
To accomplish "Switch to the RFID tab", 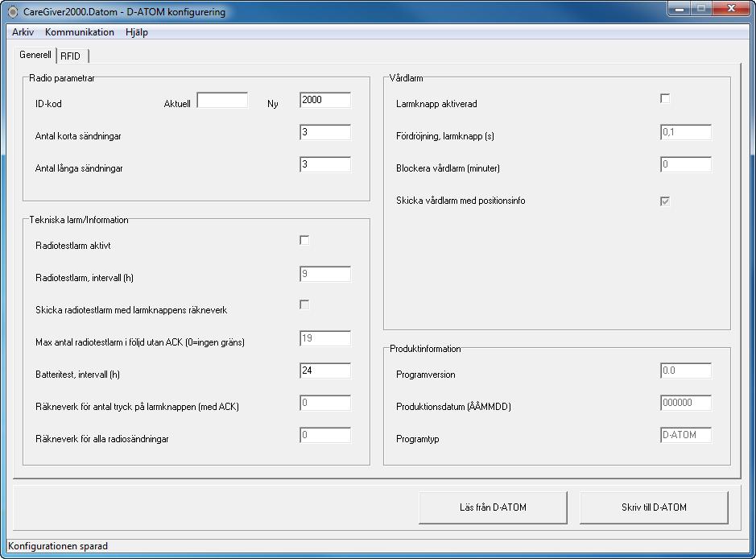I will coord(71,56).
